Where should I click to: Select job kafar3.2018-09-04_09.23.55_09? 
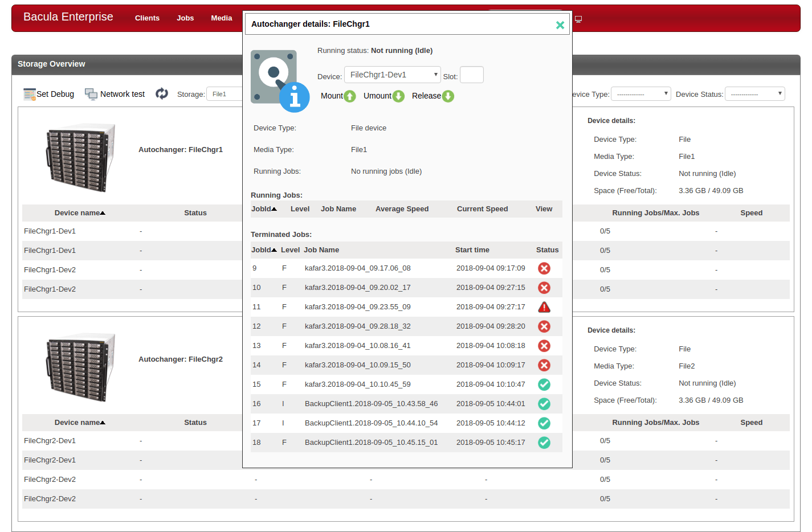pyautogui.click(x=357, y=307)
